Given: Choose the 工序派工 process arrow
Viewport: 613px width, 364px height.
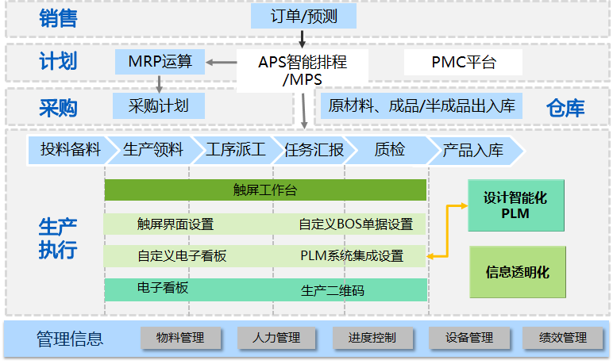Looking at the screenshot, I should coord(234,150).
